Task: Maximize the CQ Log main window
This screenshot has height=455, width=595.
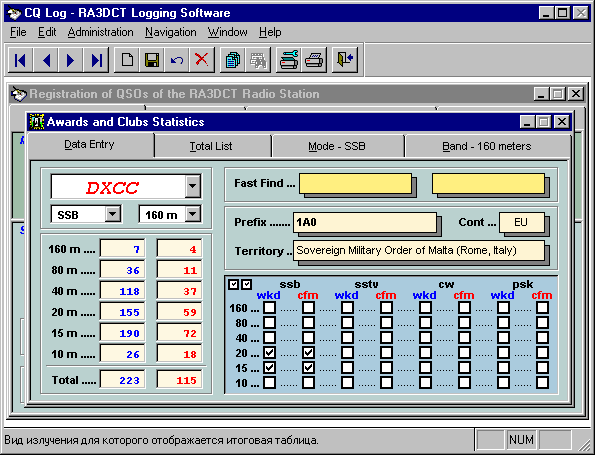Action: coord(563,13)
